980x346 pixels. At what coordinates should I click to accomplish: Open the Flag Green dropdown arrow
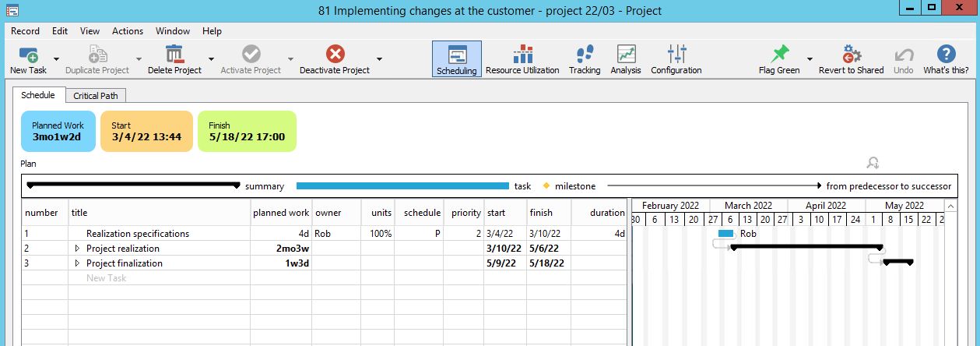point(810,59)
